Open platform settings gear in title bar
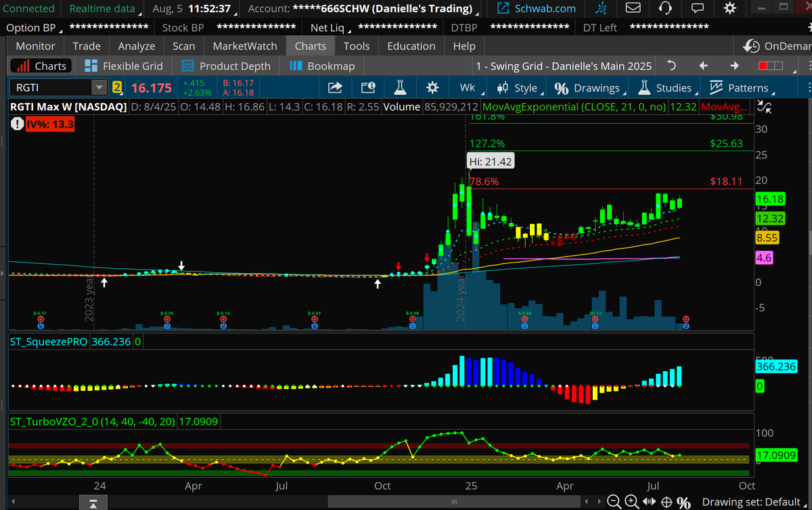The width and height of the screenshot is (812, 510). coord(730,9)
